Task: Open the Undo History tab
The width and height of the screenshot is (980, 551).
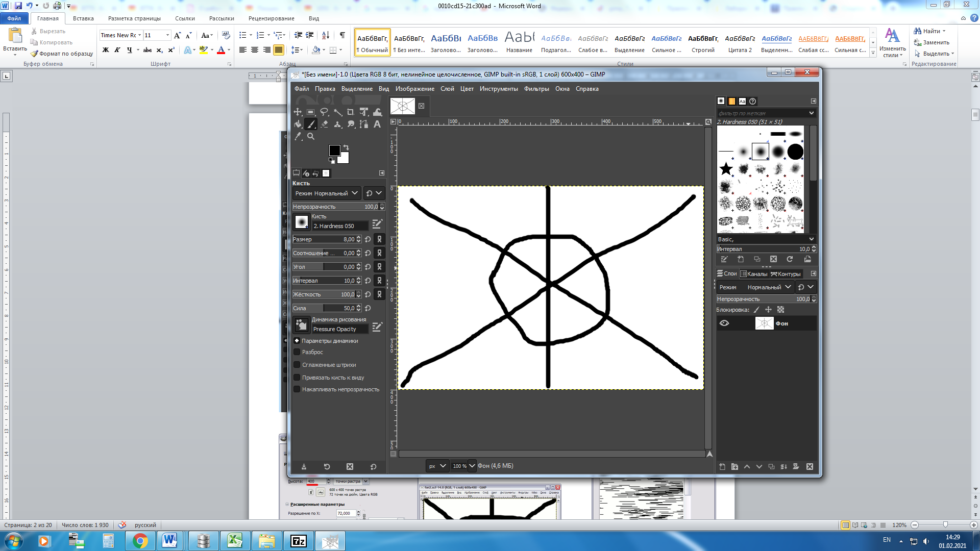Action: (x=315, y=173)
